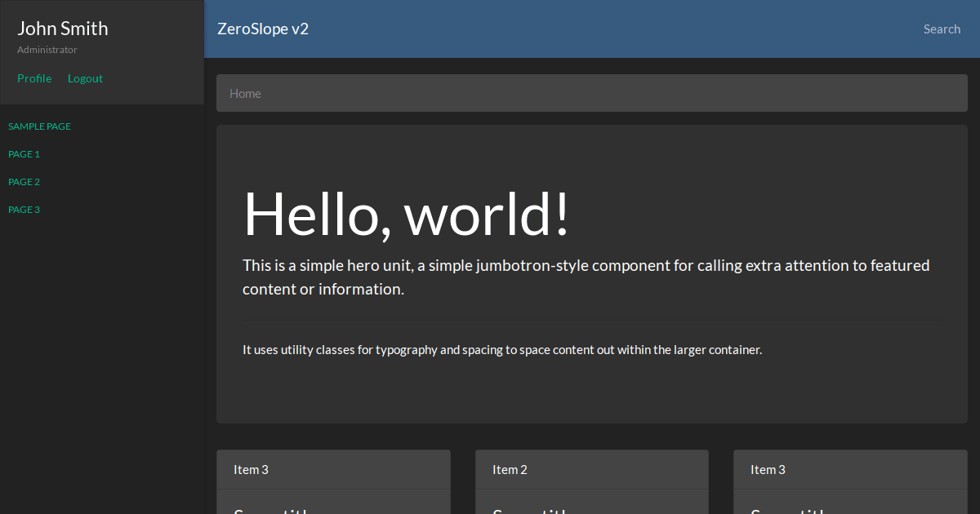Navigate to PAGE 3
Image resolution: width=980 pixels, height=514 pixels.
coord(24,210)
